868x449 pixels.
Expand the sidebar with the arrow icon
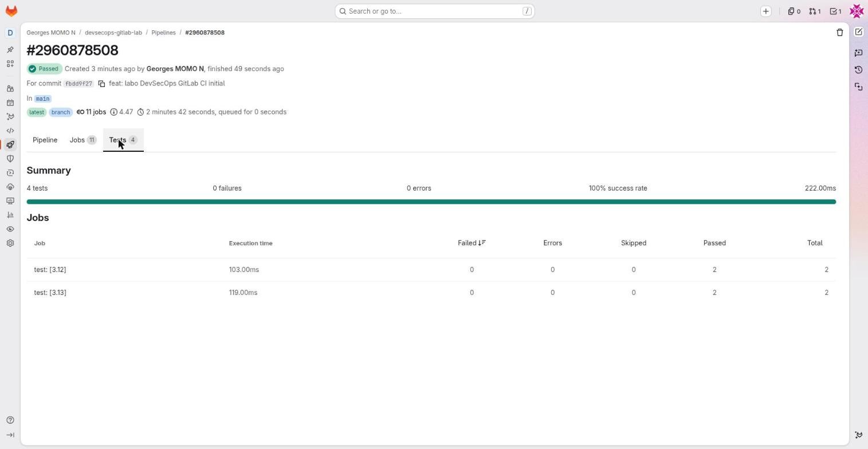(10, 435)
